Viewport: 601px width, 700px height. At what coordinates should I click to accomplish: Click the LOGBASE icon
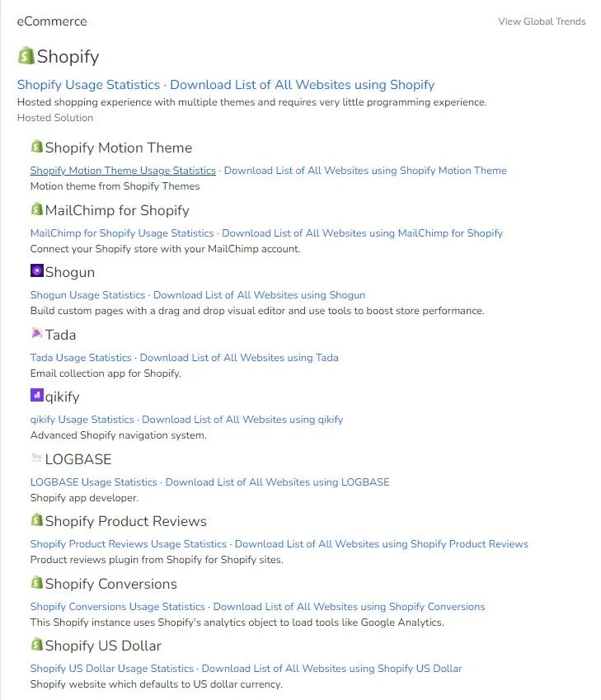coord(36,457)
